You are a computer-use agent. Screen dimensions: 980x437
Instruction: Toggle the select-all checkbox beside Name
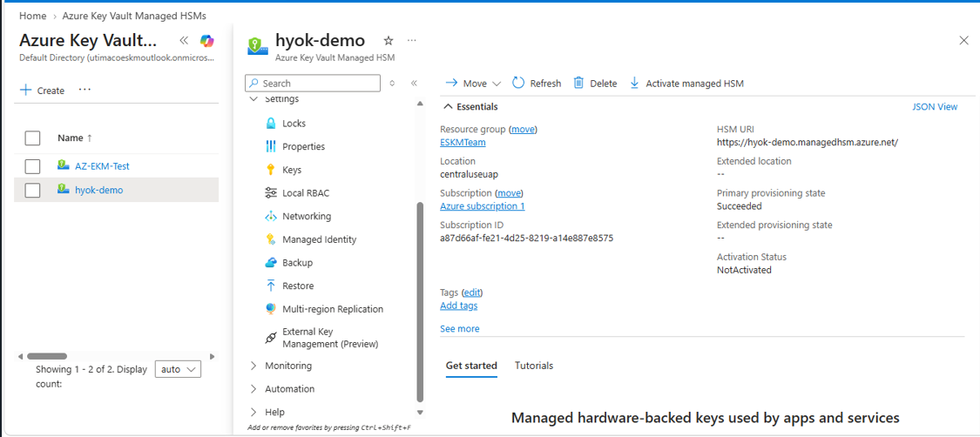(32, 138)
